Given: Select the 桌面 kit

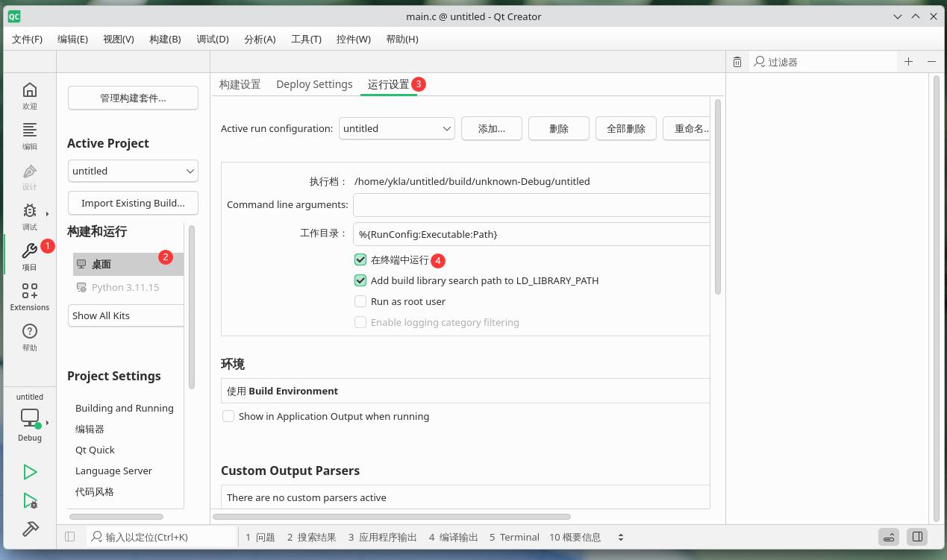Looking at the screenshot, I should [x=128, y=264].
